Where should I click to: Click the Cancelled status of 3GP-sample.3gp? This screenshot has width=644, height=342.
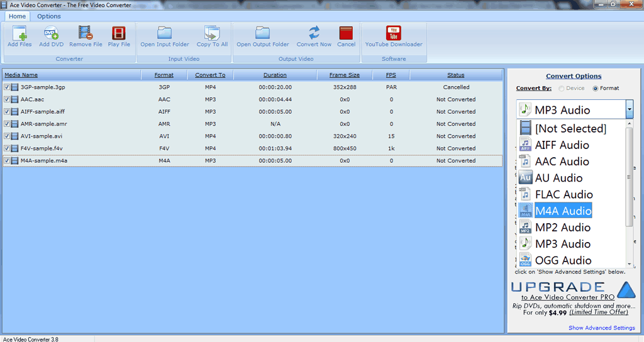(x=456, y=87)
